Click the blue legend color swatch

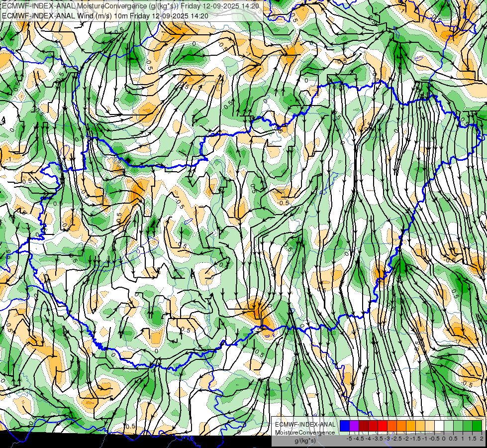[x=345, y=426]
